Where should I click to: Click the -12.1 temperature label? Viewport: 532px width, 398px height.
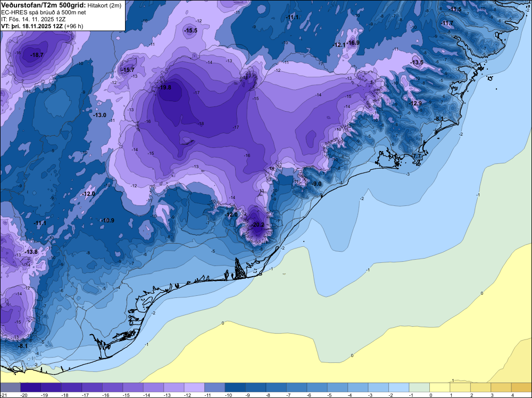[x=339, y=45]
